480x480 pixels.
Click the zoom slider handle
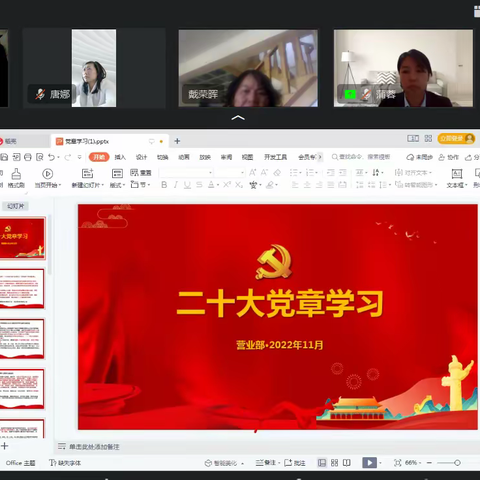click(457, 463)
